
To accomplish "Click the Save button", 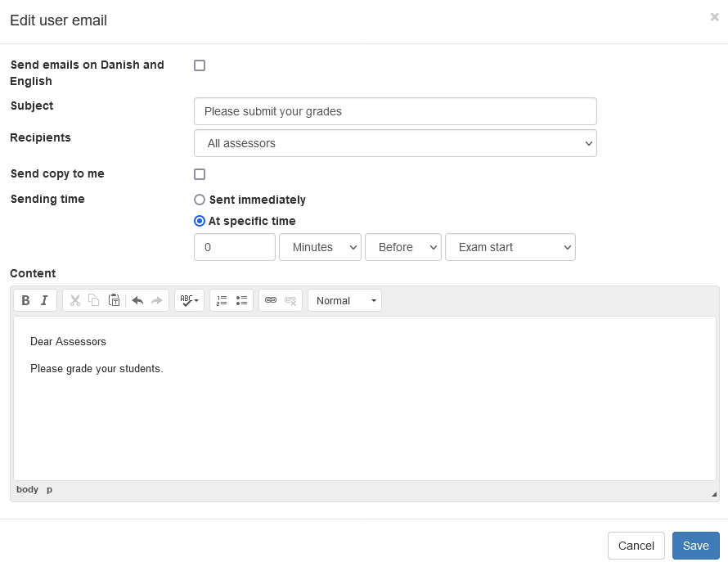I will pyautogui.click(x=695, y=546).
